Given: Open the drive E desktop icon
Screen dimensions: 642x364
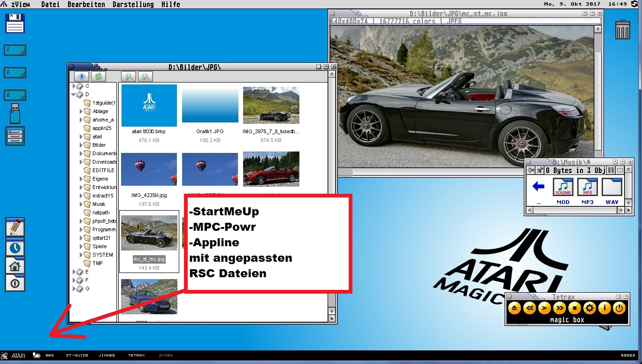Looking at the screenshot, I should pyautogui.click(x=15, y=95).
